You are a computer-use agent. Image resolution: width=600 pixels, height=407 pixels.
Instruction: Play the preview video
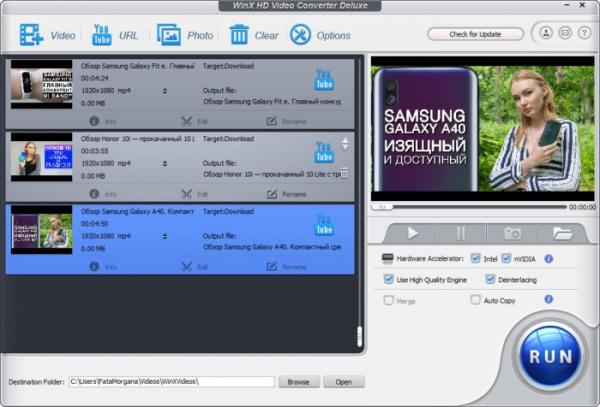pyautogui.click(x=411, y=233)
